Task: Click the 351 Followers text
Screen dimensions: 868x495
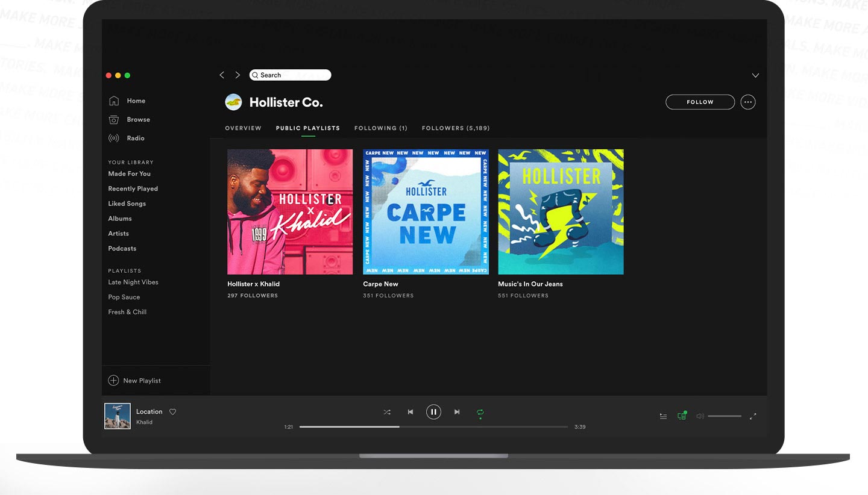Action: pos(388,296)
